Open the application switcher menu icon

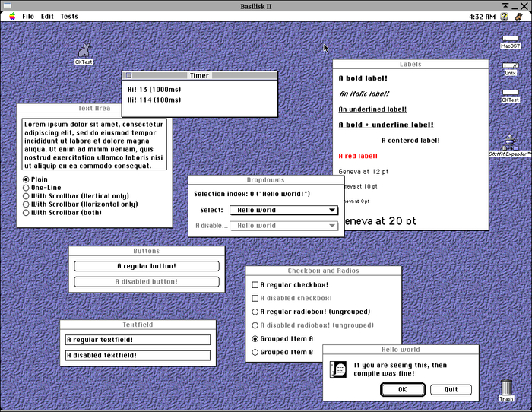[519, 16]
